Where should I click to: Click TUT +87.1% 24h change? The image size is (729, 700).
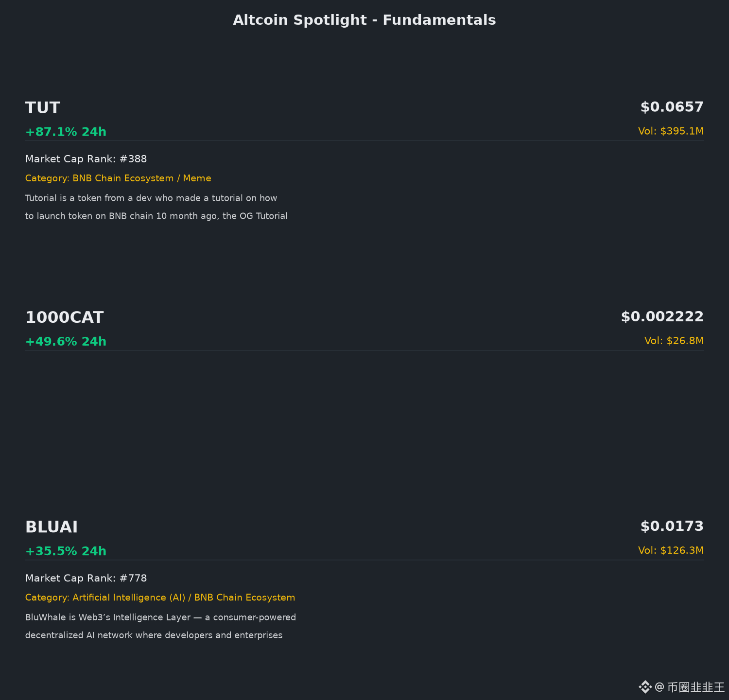tap(66, 132)
